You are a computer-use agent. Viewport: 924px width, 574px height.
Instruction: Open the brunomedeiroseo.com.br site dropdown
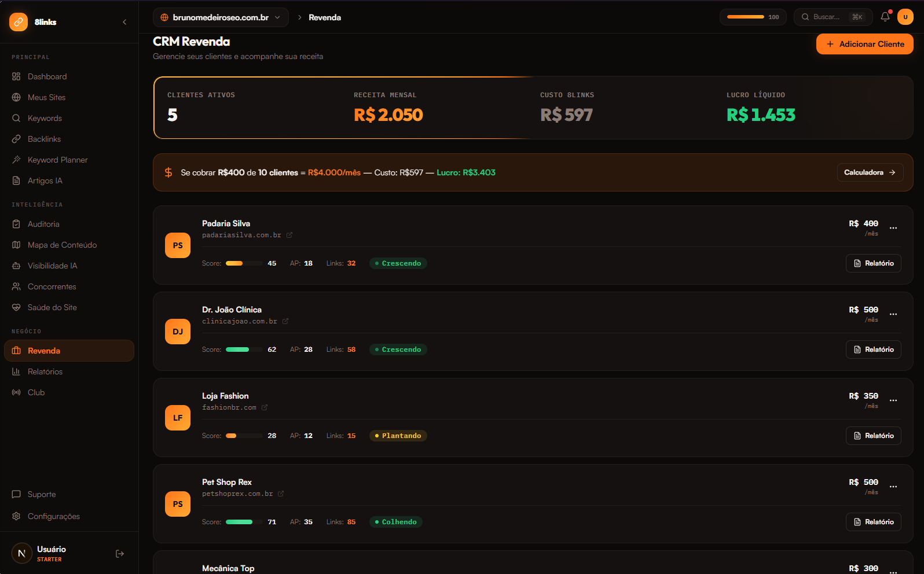tap(221, 17)
